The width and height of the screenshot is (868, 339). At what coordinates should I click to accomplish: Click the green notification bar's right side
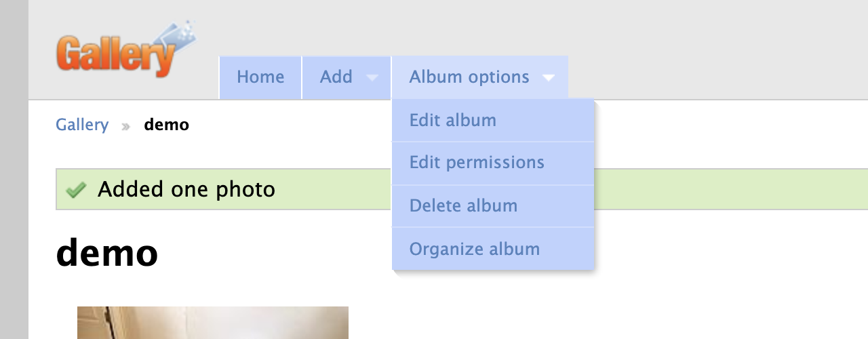click(x=732, y=190)
